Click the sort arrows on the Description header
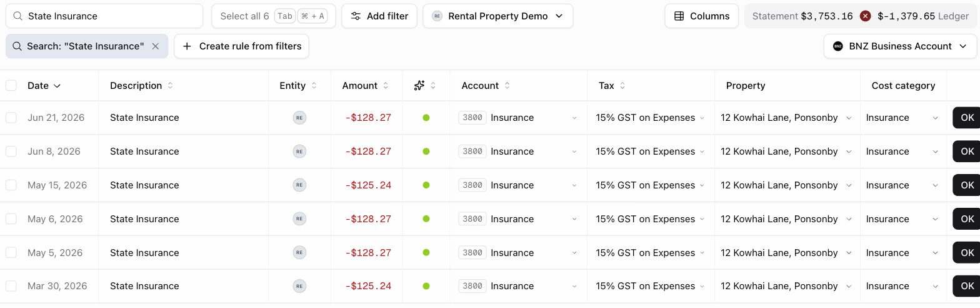This screenshot has width=980, height=308. (x=170, y=86)
